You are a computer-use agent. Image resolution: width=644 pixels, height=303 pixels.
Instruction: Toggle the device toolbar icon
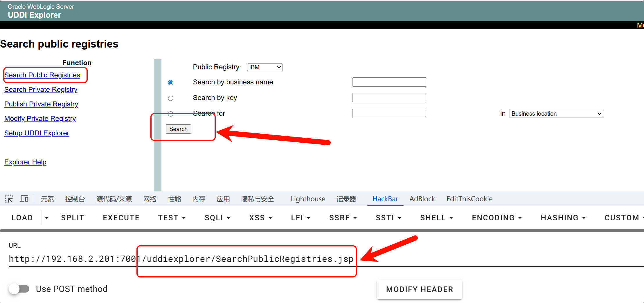pos(24,199)
